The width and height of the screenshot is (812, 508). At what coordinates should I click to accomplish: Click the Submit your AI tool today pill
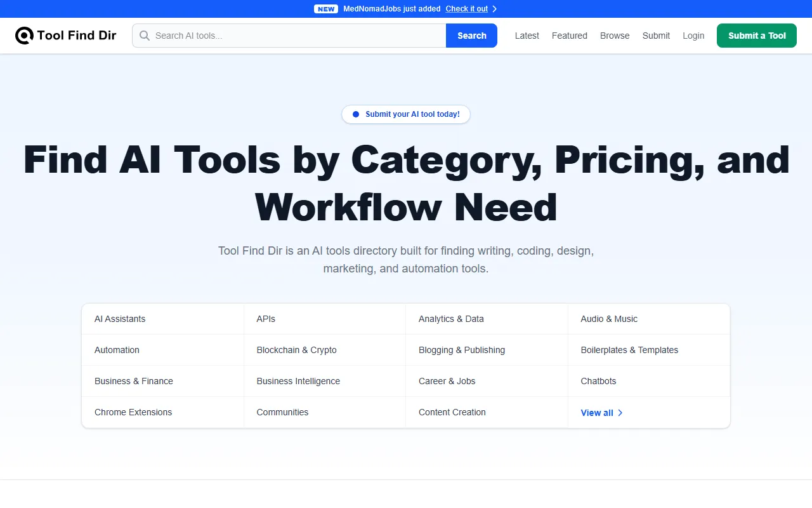point(406,114)
